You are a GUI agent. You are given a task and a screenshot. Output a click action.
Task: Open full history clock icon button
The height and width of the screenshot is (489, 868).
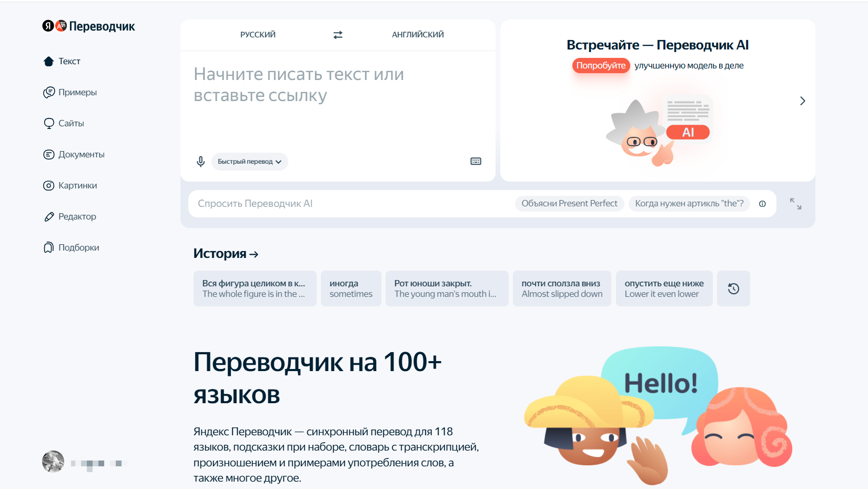pos(733,288)
